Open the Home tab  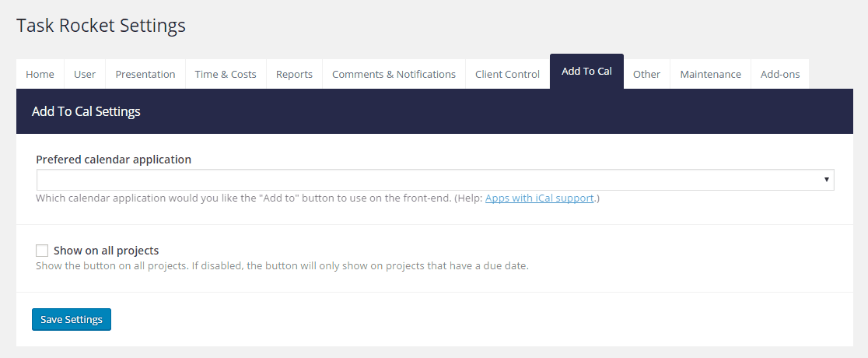[x=40, y=74]
